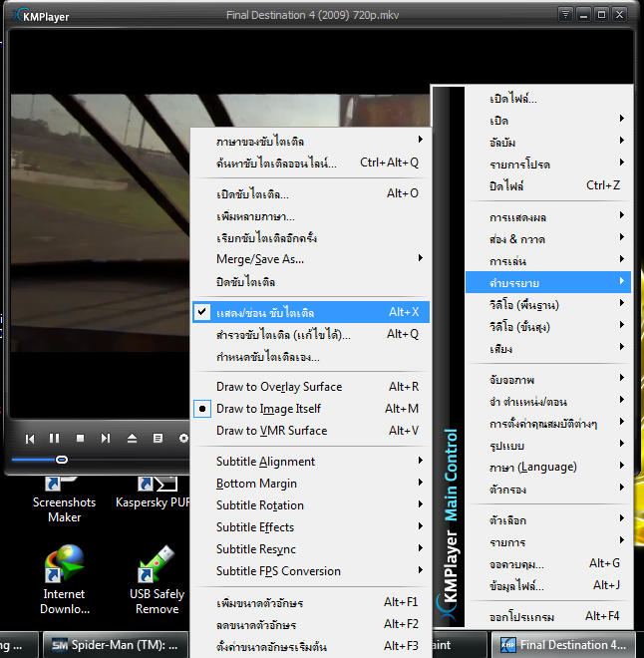Select Draw to VMR Surface option
Screen dimensions: 644x658
coord(311,430)
